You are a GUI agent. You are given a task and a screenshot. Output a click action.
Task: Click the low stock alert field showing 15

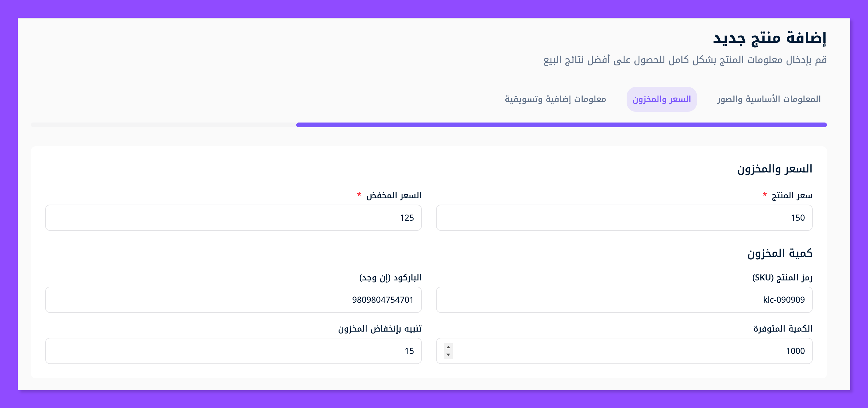[233, 351]
